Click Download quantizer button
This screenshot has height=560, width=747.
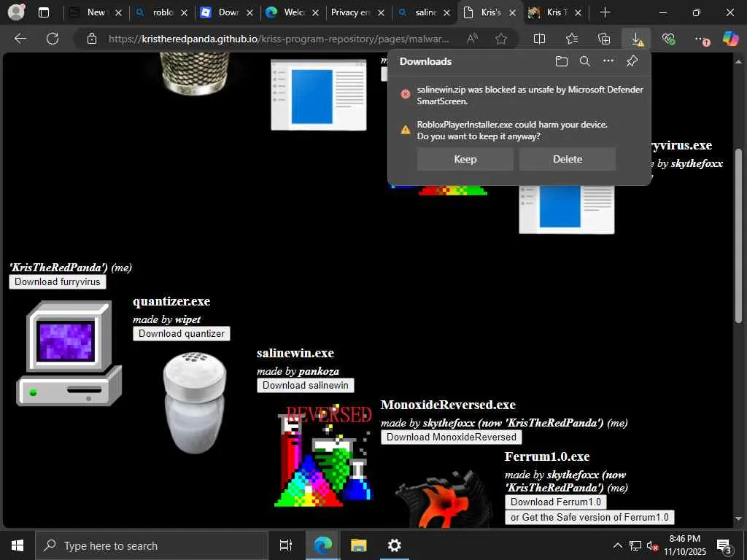tap(182, 333)
